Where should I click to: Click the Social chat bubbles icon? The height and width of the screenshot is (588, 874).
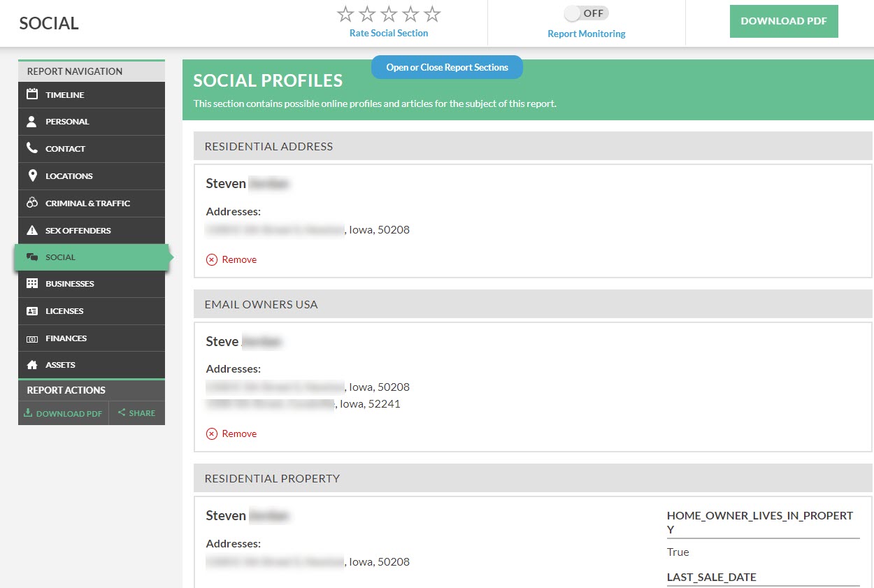point(31,257)
